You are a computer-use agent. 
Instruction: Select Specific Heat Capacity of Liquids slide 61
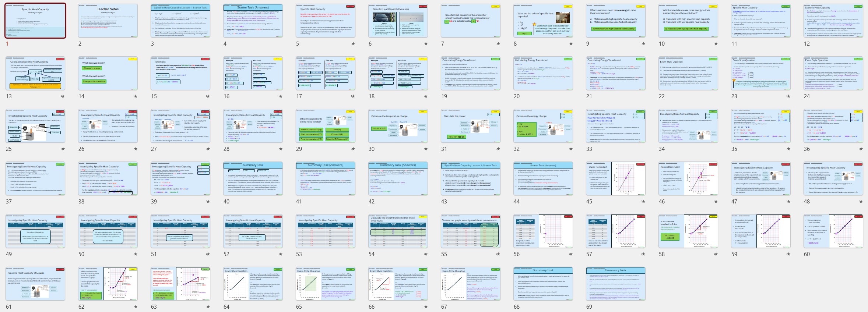tap(35, 284)
